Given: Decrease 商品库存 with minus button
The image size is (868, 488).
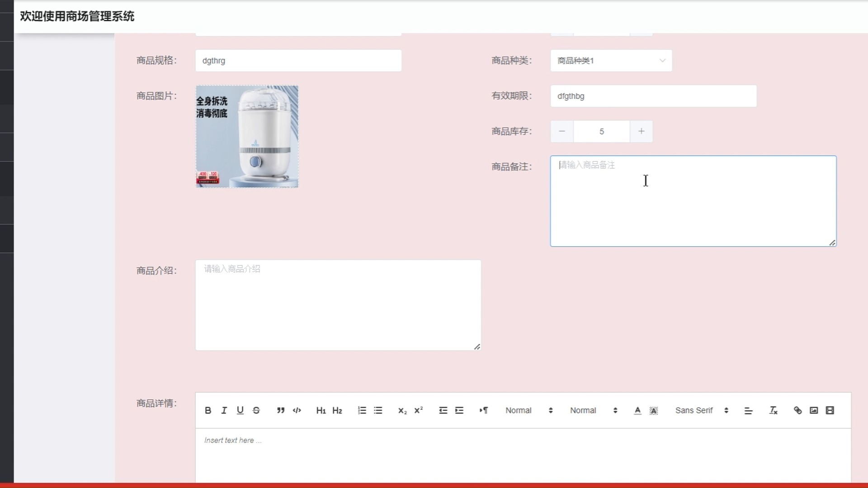Looking at the screenshot, I should click(x=561, y=131).
